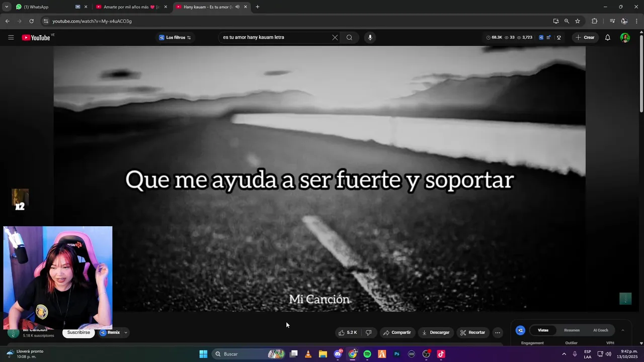View site information icon beside URL
Screen dimensions: 644x362
coord(46,21)
